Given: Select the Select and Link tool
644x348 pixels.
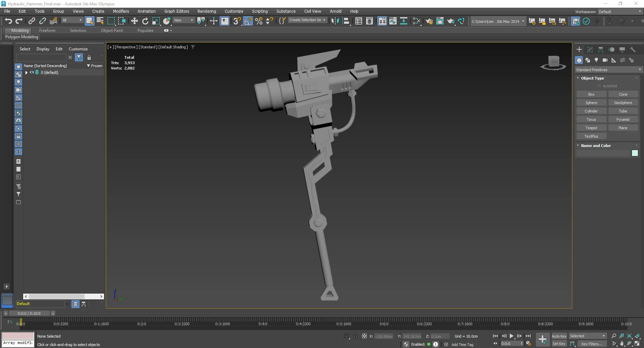Looking at the screenshot, I should click(32, 21).
